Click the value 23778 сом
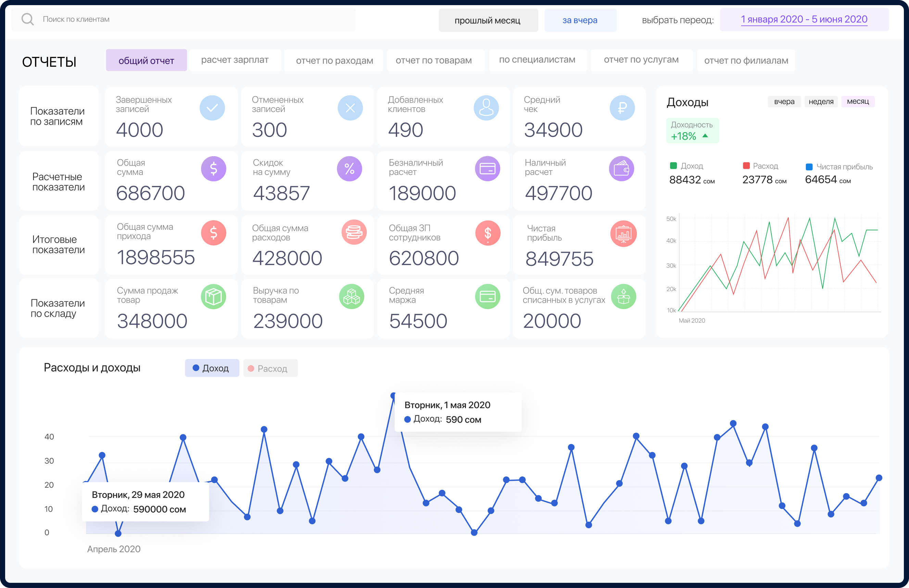909x588 pixels. point(765,180)
